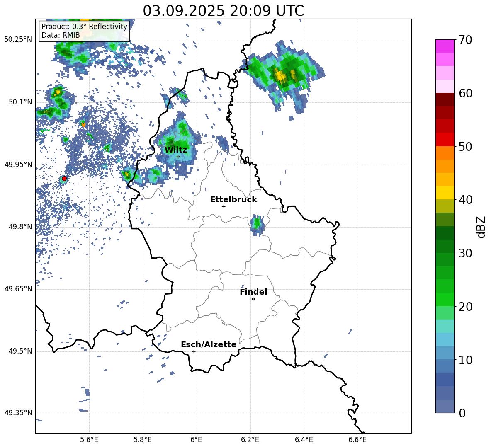Click the 40 colorbar tick label

pyautogui.click(x=465, y=200)
